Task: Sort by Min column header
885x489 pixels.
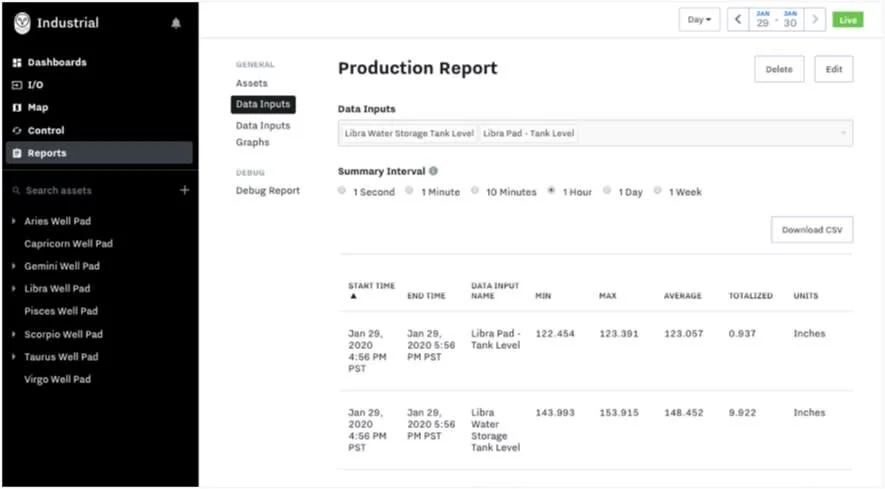Action: click(543, 296)
